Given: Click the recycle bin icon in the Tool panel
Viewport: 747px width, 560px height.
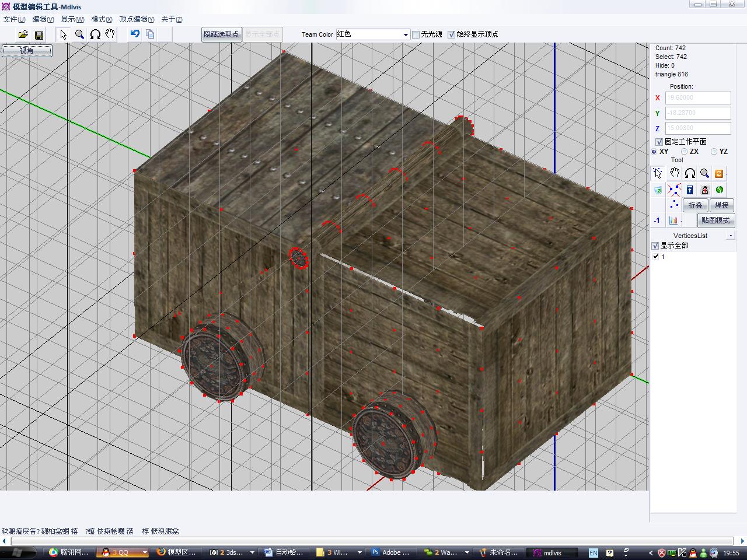Looking at the screenshot, I should point(658,190).
